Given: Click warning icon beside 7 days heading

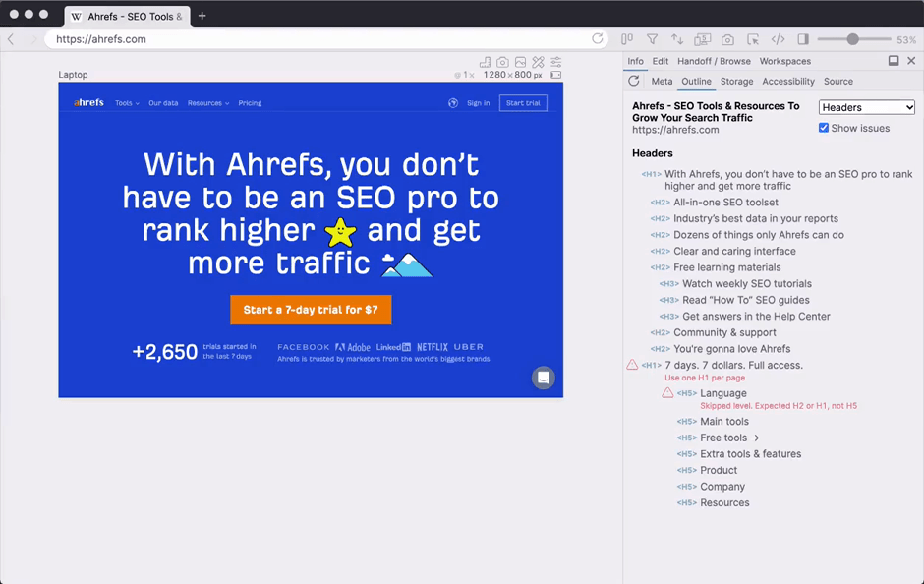Looking at the screenshot, I should (x=632, y=365).
